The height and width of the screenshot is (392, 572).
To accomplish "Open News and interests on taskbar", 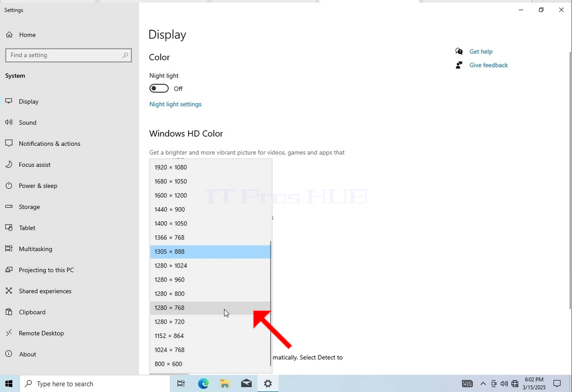I will click(468, 384).
